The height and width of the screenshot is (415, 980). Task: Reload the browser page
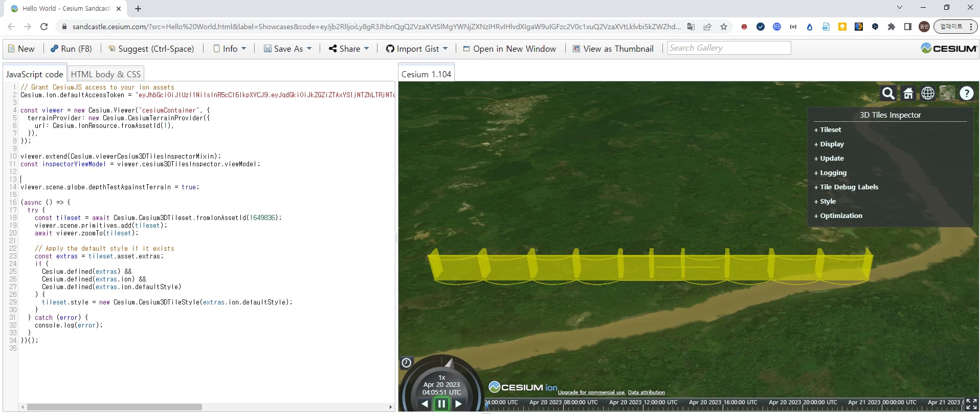[44, 27]
